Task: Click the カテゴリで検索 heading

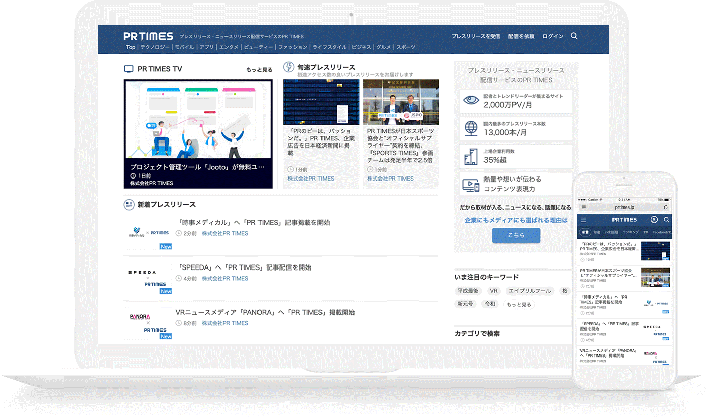Action: pos(477,333)
